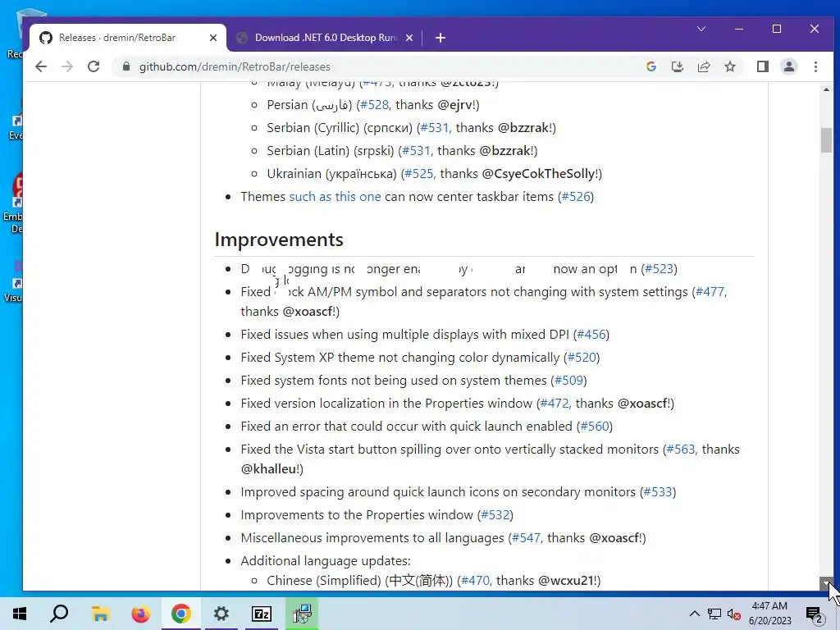Click the scrollbar up arrow
Viewport: 840px width, 630px height.
click(x=826, y=89)
